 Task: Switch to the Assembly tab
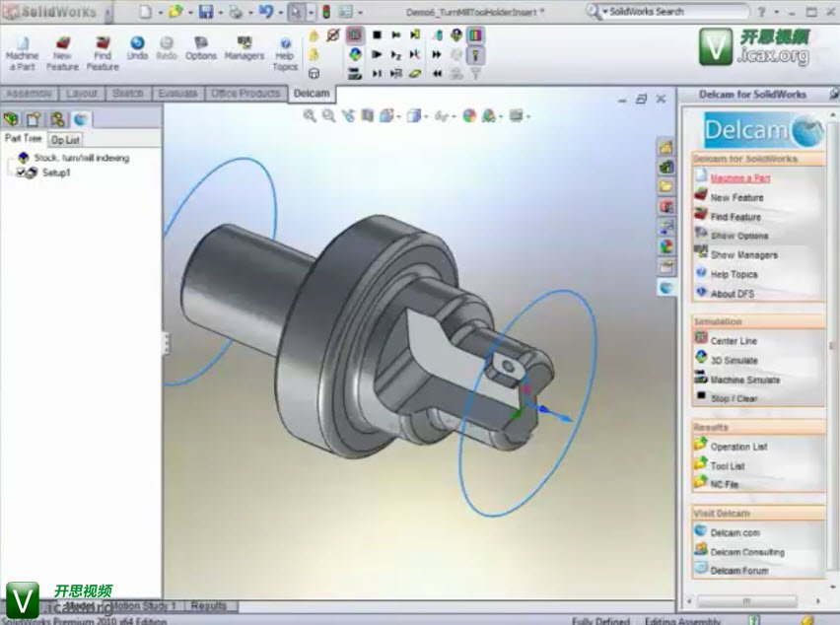click(x=28, y=94)
